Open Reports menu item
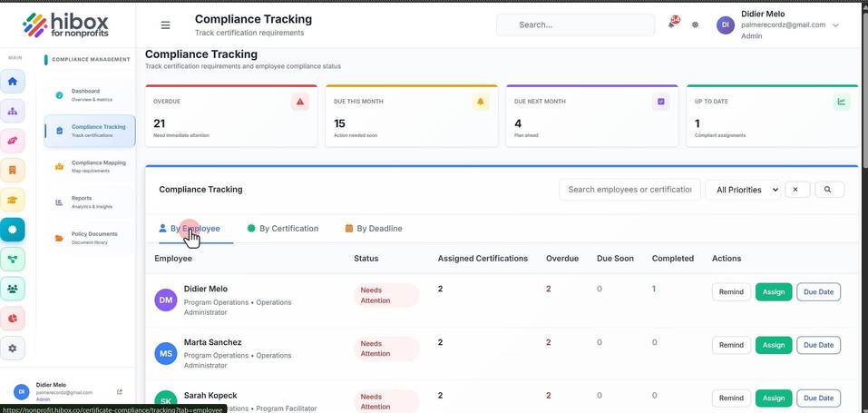The image size is (868, 413). [x=90, y=202]
